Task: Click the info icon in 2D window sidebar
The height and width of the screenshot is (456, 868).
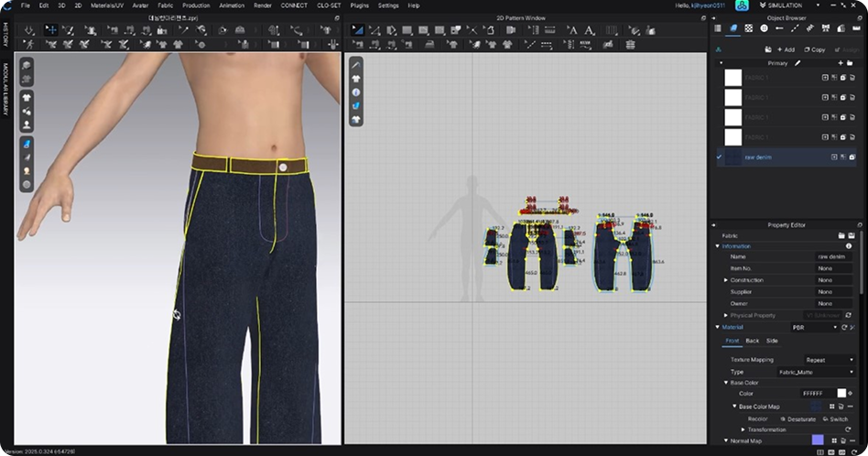Action: (355, 92)
